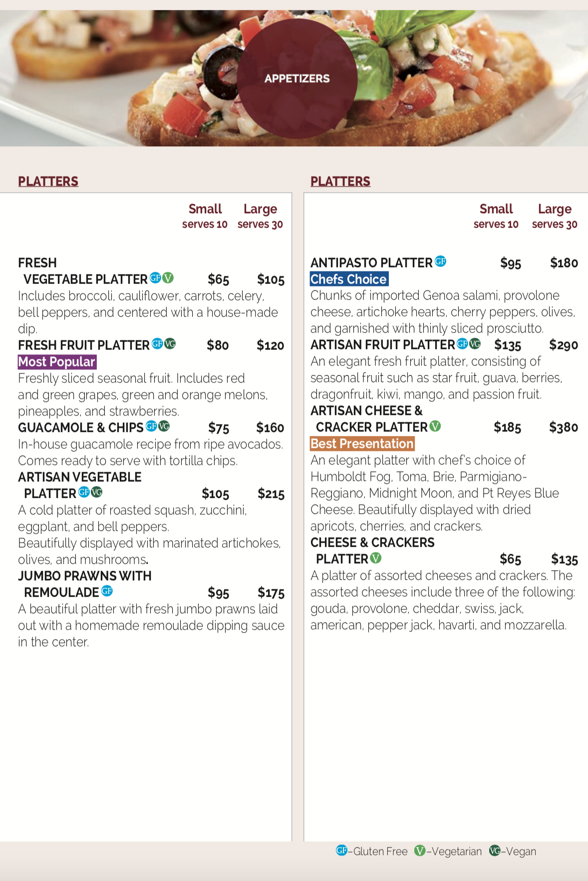Click the right PLATTERS underlined heading
Screen dimensions: 588x881
[x=340, y=181]
